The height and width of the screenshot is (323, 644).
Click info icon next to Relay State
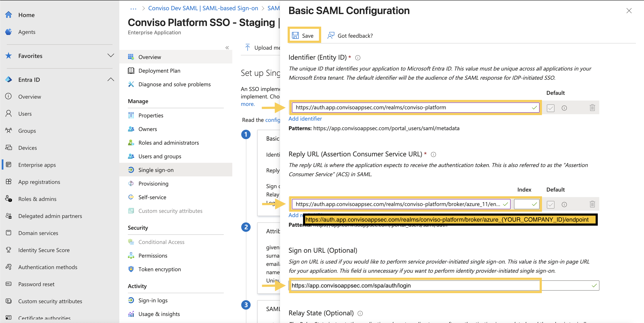(360, 313)
